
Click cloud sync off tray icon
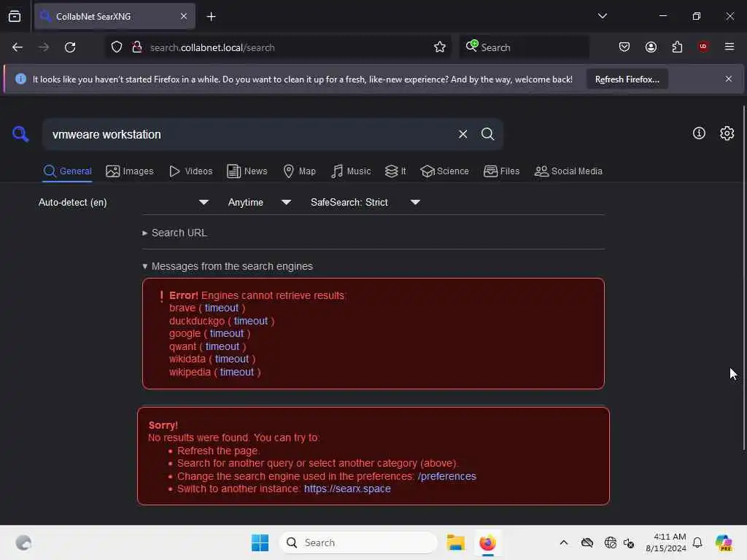[587, 542]
